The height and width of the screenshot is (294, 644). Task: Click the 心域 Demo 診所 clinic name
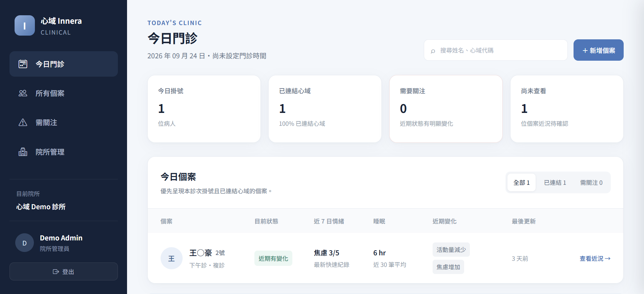tap(41, 207)
